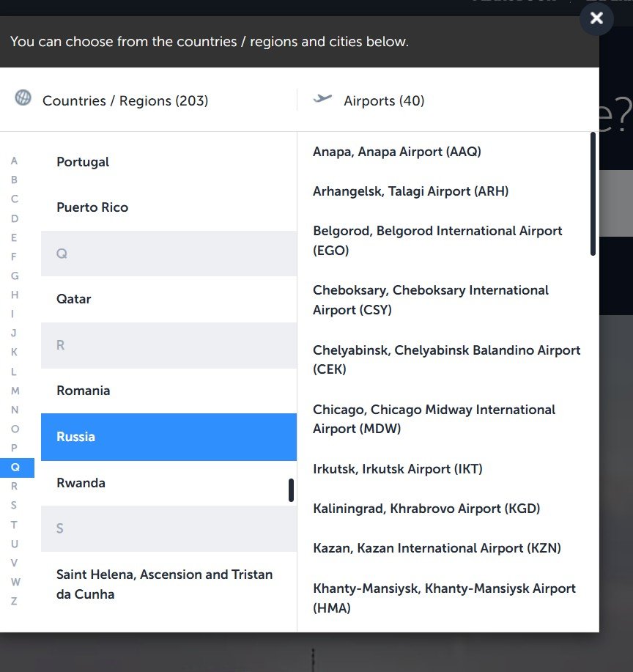633x672 pixels.
Task: Pick Kazan International Airport (KZN)
Action: point(437,548)
